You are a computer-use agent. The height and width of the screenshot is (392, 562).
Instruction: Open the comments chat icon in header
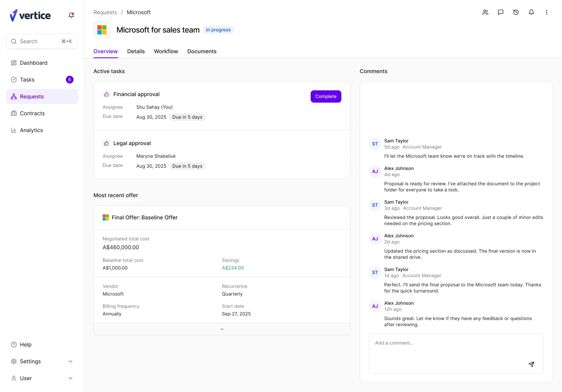[x=501, y=12]
